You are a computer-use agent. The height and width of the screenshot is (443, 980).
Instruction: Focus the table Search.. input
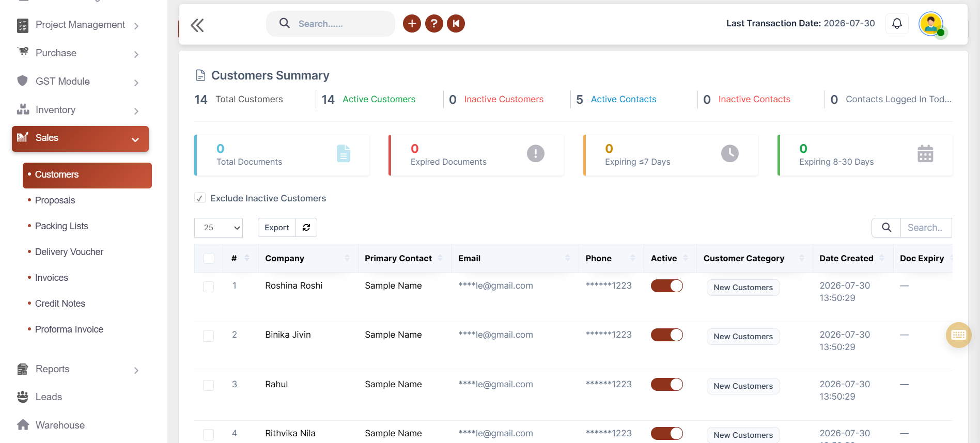pos(926,228)
